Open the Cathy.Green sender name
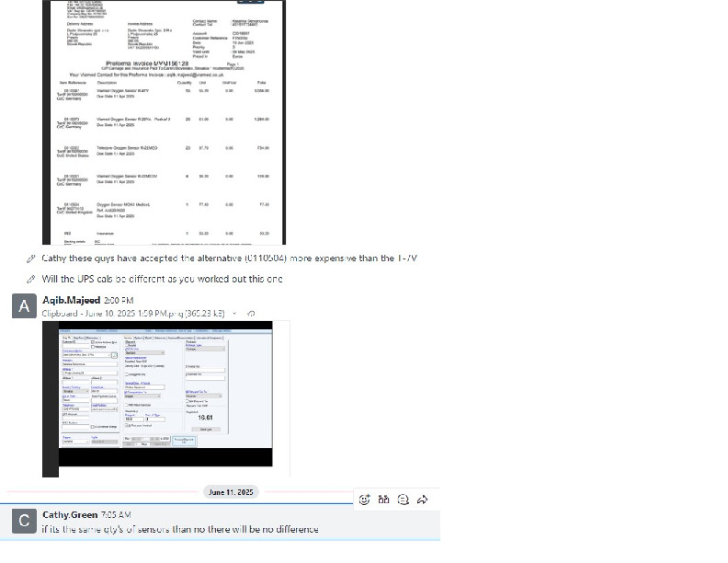The width and height of the screenshot is (728, 563). [x=70, y=514]
